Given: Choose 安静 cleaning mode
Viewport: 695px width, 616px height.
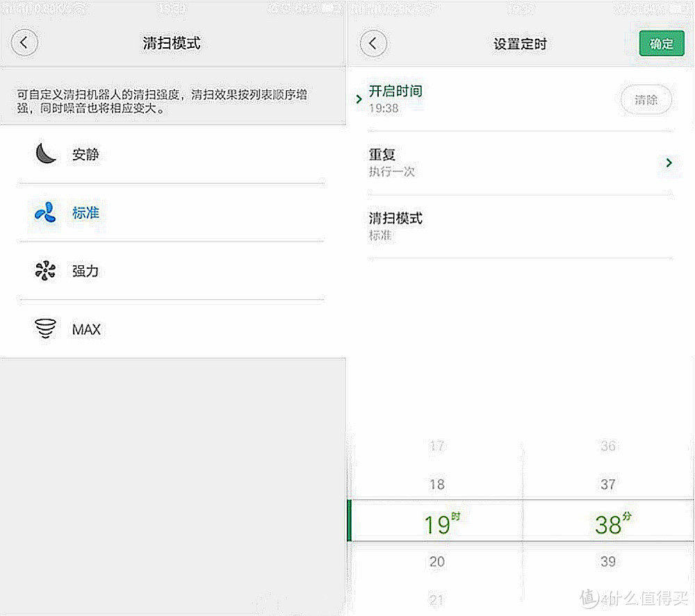Looking at the screenshot, I should pos(172,154).
